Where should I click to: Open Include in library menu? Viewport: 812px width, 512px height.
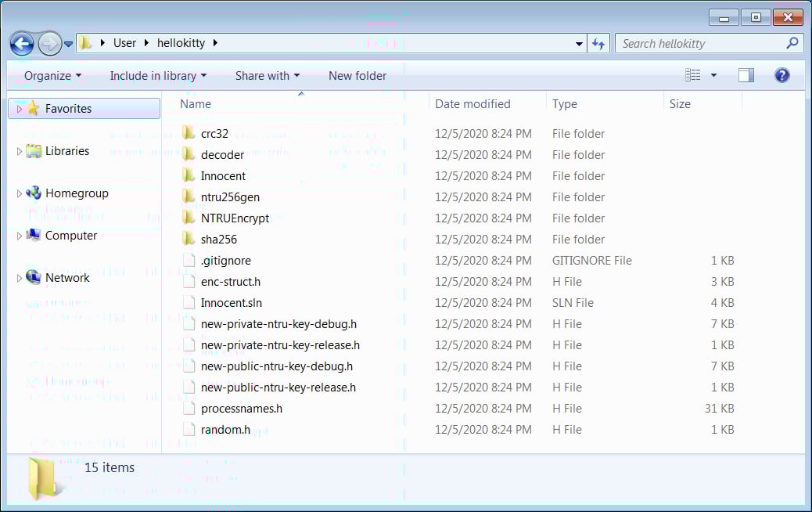point(158,76)
